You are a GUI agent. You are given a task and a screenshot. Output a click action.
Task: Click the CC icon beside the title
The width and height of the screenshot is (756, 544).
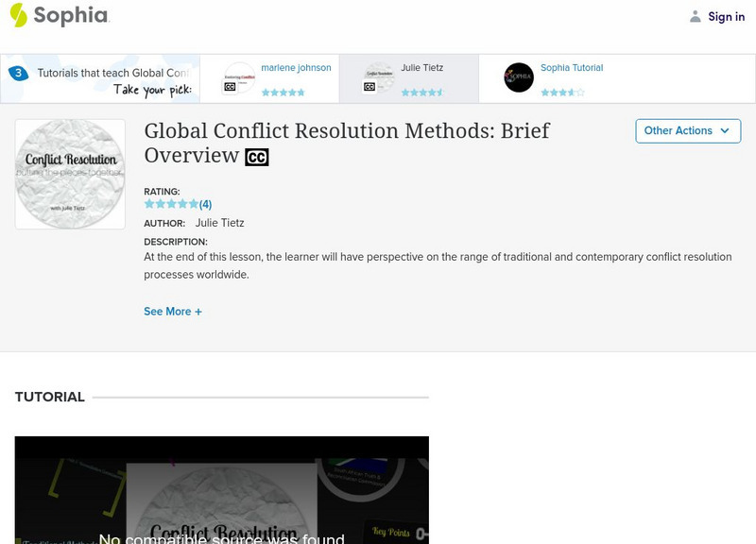tap(256, 157)
